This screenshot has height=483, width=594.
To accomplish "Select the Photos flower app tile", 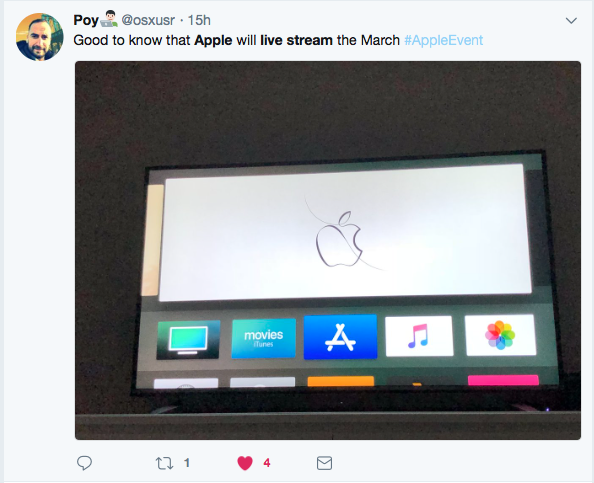I will tap(500, 335).
